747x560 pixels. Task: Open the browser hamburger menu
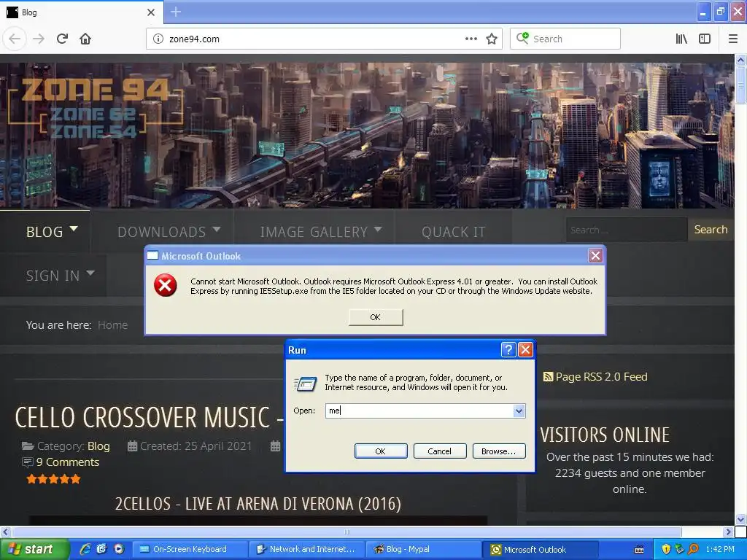[x=732, y=39]
